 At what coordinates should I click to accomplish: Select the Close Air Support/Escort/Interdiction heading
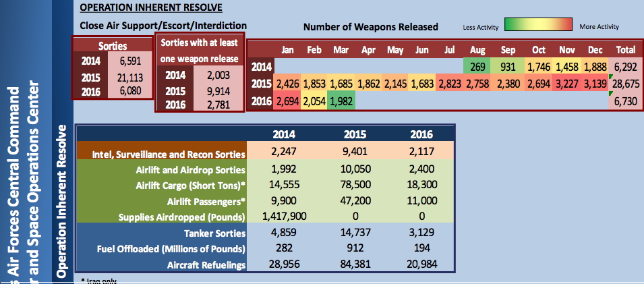point(163,26)
